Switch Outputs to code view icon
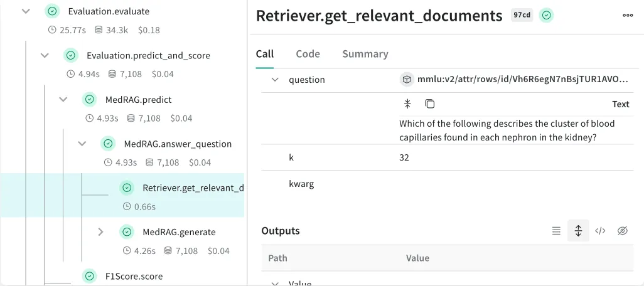 pyautogui.click(x=600, y=231)
